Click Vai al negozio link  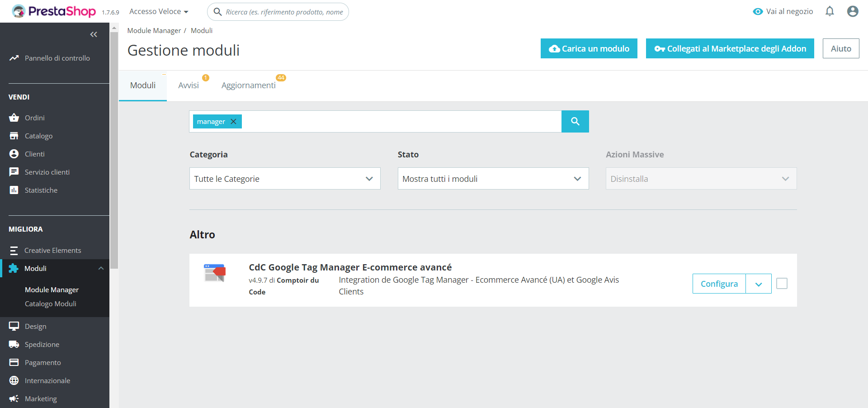point(789,11)
